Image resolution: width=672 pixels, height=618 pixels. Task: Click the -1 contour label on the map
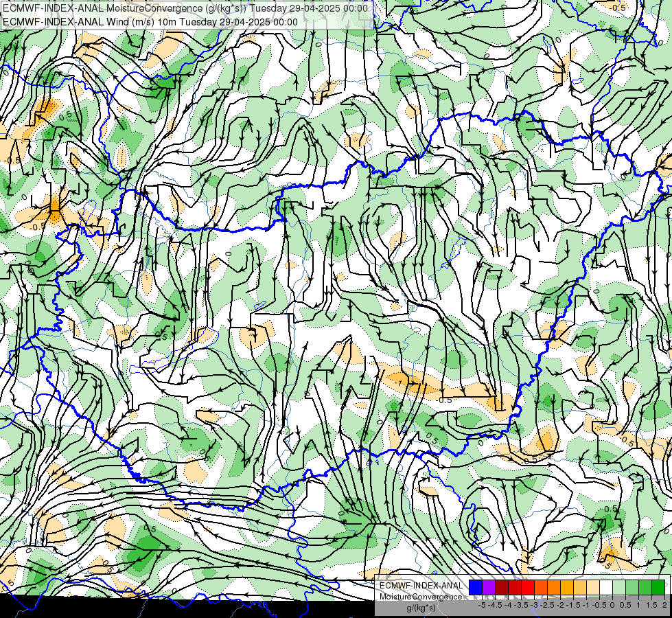tap(400, 383)
